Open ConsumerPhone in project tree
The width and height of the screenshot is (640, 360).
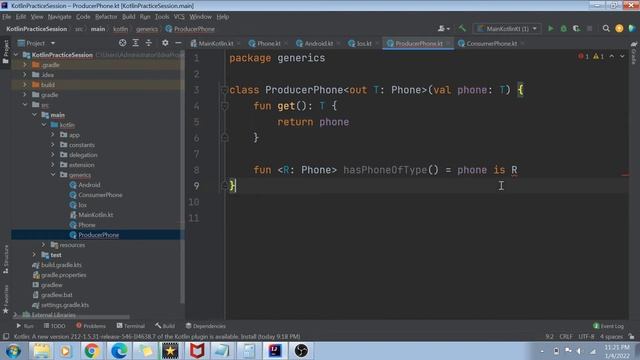coord(100,195)
